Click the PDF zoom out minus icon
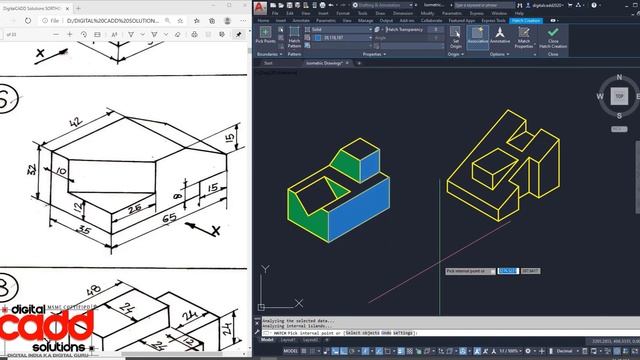The height and width of the screenshot is (360, 640). click(x=56, y=35)
